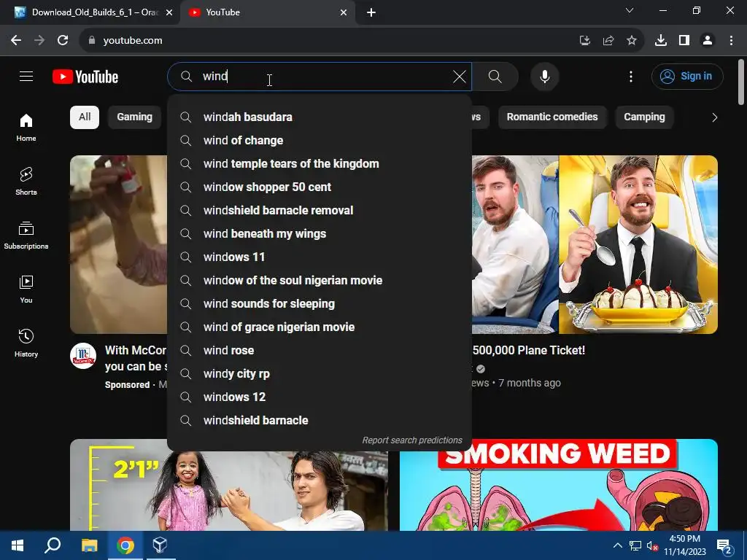Choose suggestion 'wind beneath my wings'
The height and width of the screenshot is (560, 747).
click(x=320, y=234)
